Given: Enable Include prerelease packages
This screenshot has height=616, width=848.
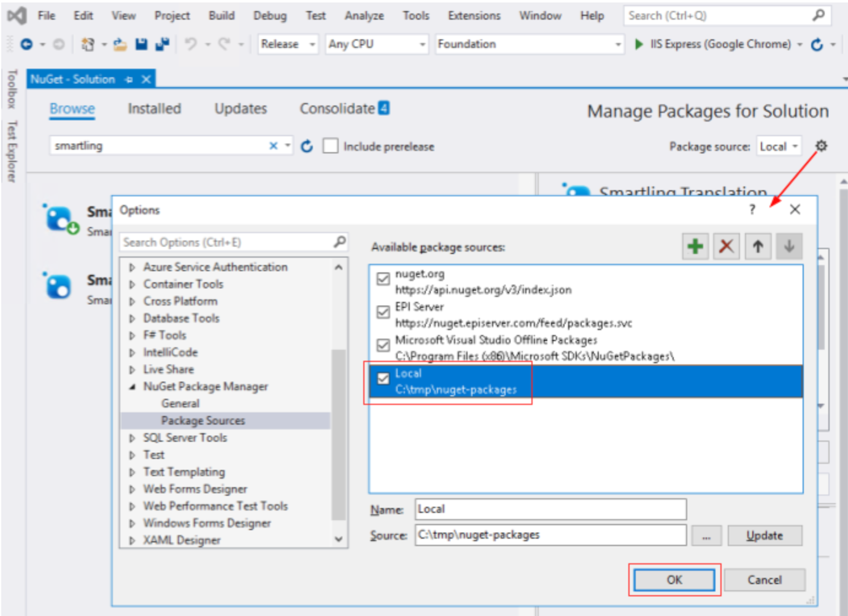Looking at the screenshot, I should pyautogui.click(x=331, y=146).
